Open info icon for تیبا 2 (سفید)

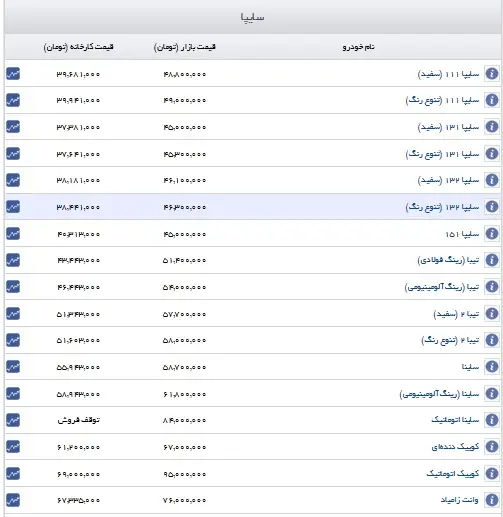[x=492, y=314]
